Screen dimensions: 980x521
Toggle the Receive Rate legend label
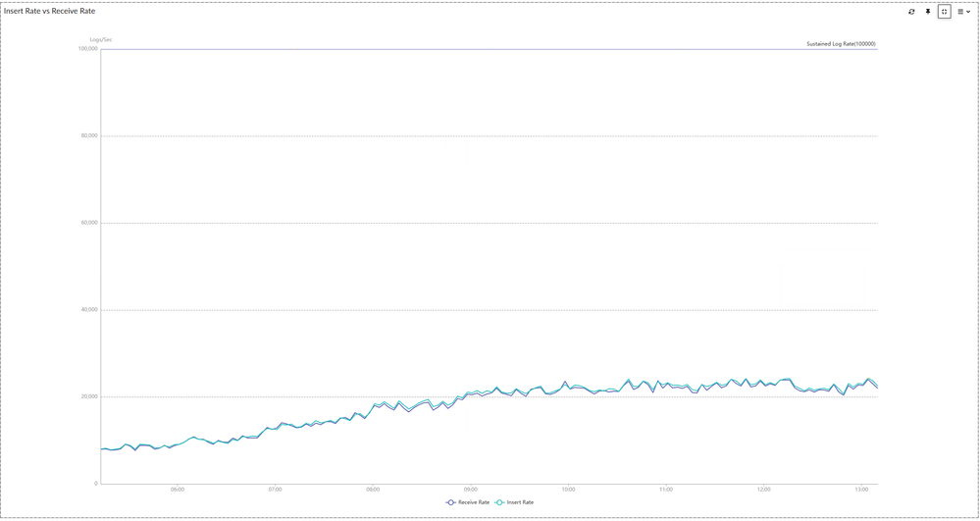[474, 502]
